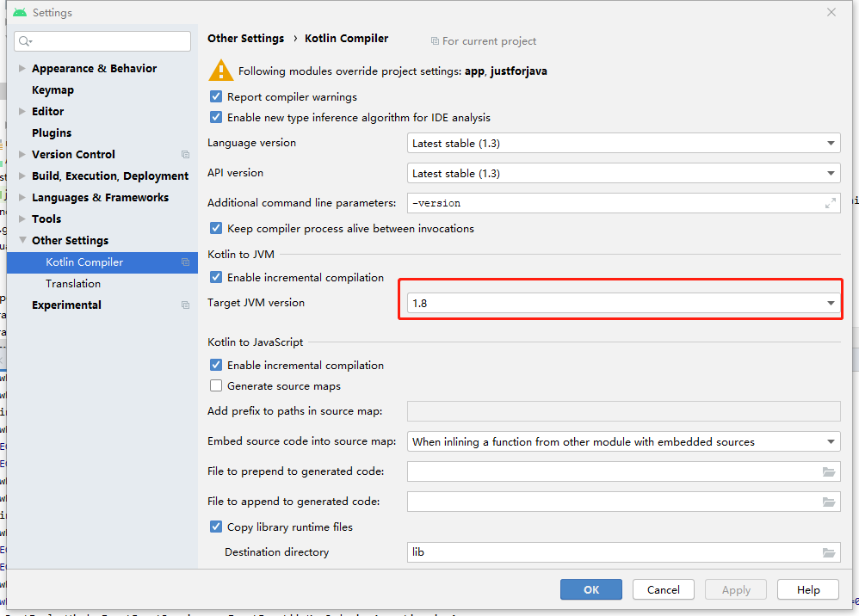Click folder browse icon for Destination directory

(829, 552)
